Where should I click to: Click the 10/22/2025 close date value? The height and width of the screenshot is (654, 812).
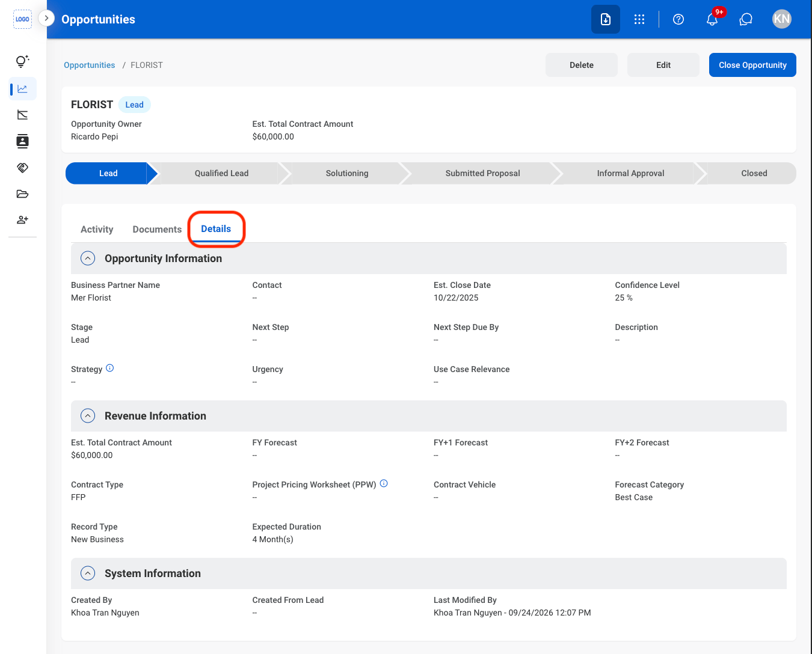click(456, 298)
